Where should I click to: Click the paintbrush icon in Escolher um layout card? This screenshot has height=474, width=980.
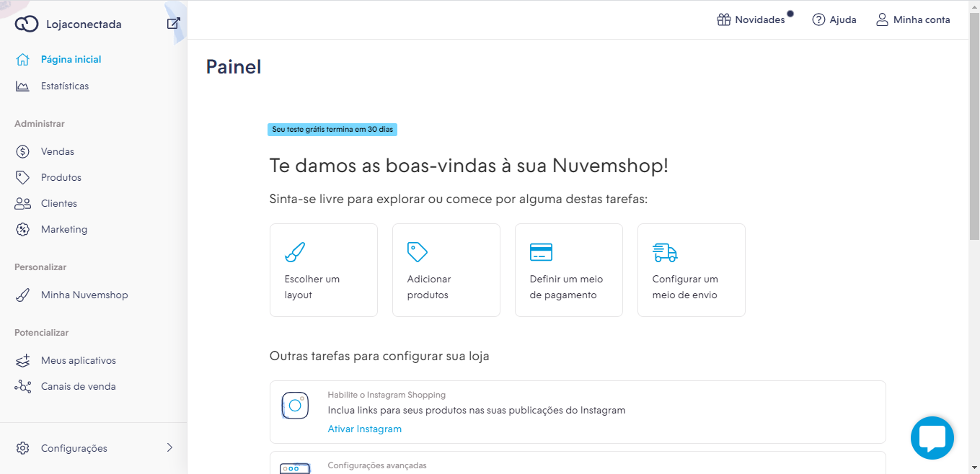[295, 252]
